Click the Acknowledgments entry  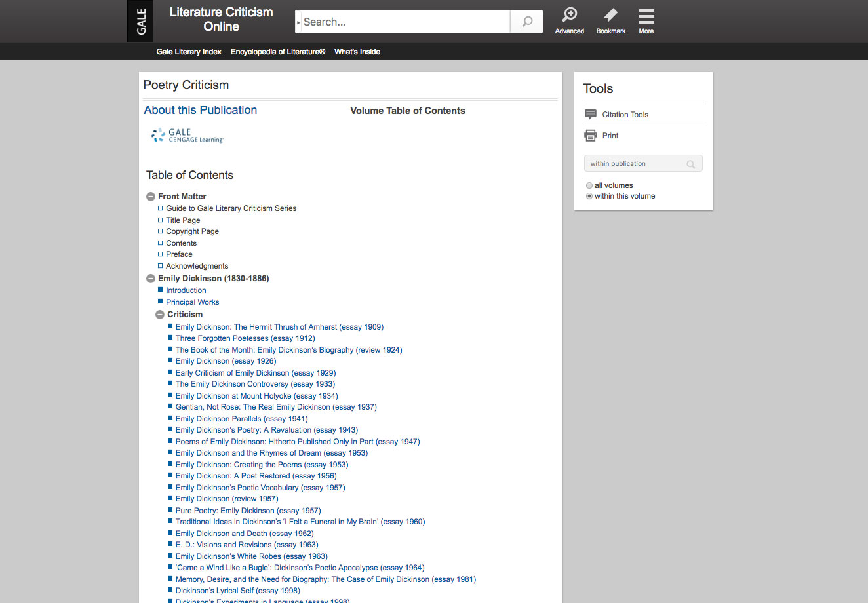pos(197,266)
